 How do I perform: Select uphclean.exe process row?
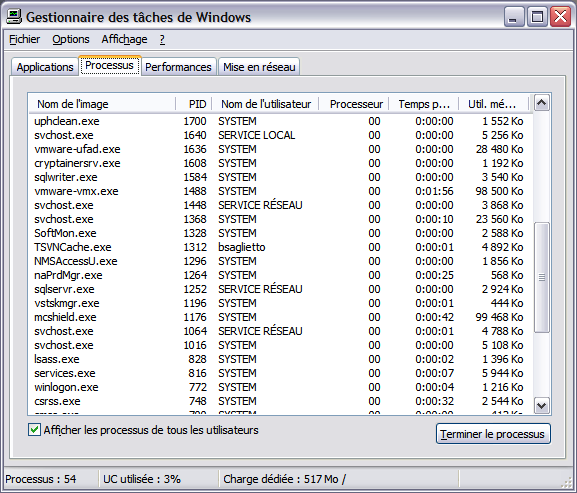pos(280,121)
